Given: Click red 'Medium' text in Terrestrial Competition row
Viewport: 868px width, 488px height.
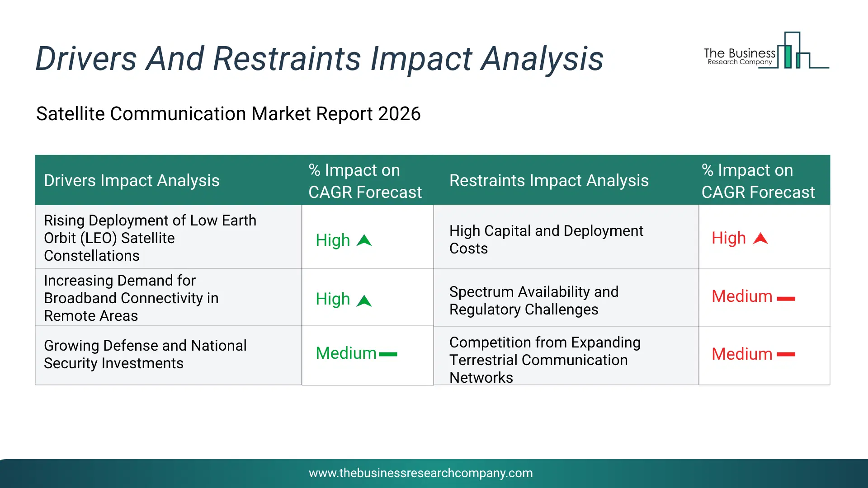Looking at the screenshot, I should (x=742, y=354).
